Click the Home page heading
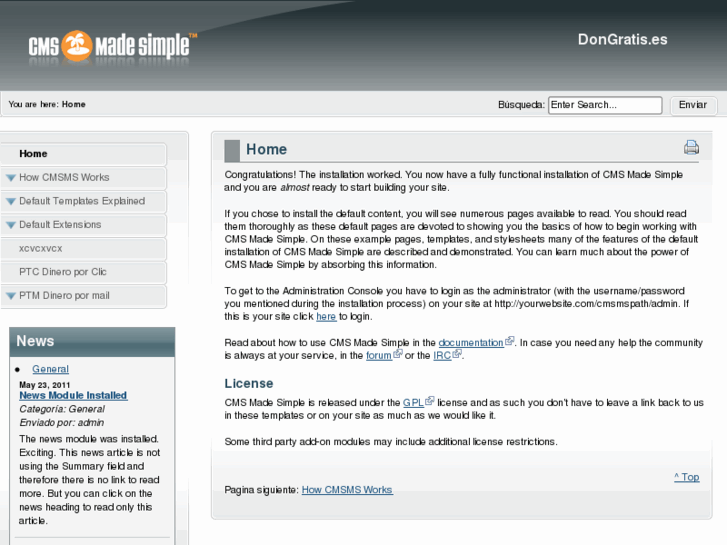This screenshot has height=545, width=727. tap(267, 149)
